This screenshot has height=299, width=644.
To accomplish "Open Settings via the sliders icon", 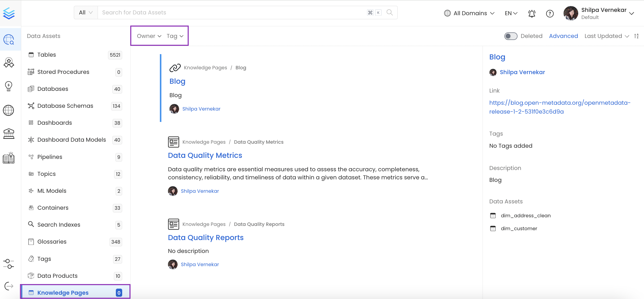I will tap(9, 264).
